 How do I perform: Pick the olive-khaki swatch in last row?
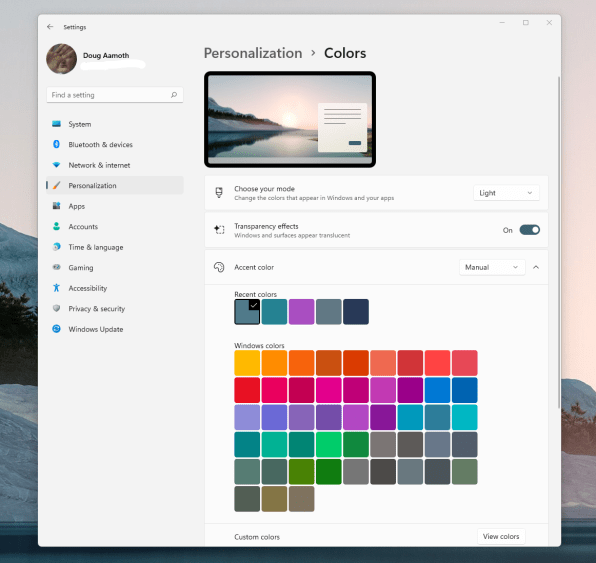click(x=274, y=499)
